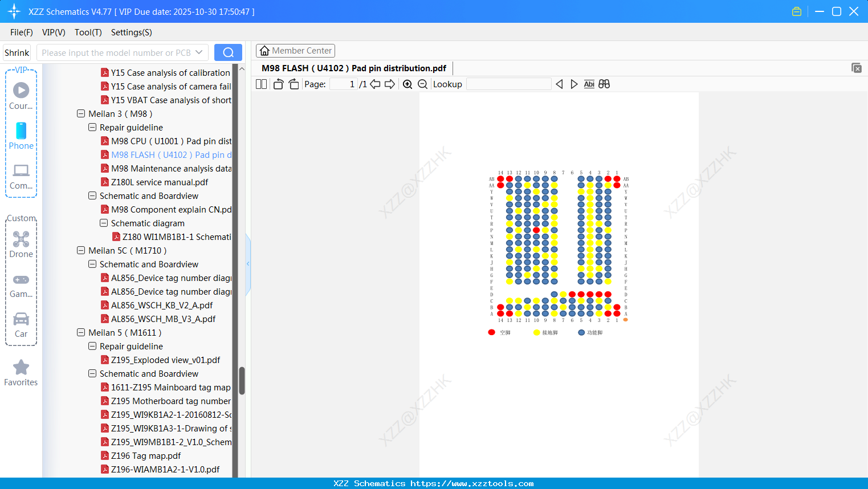Open the model number dropdown arrow
Image resolution: width=868 pixels, height=489 pixels.
click(199, 52)
